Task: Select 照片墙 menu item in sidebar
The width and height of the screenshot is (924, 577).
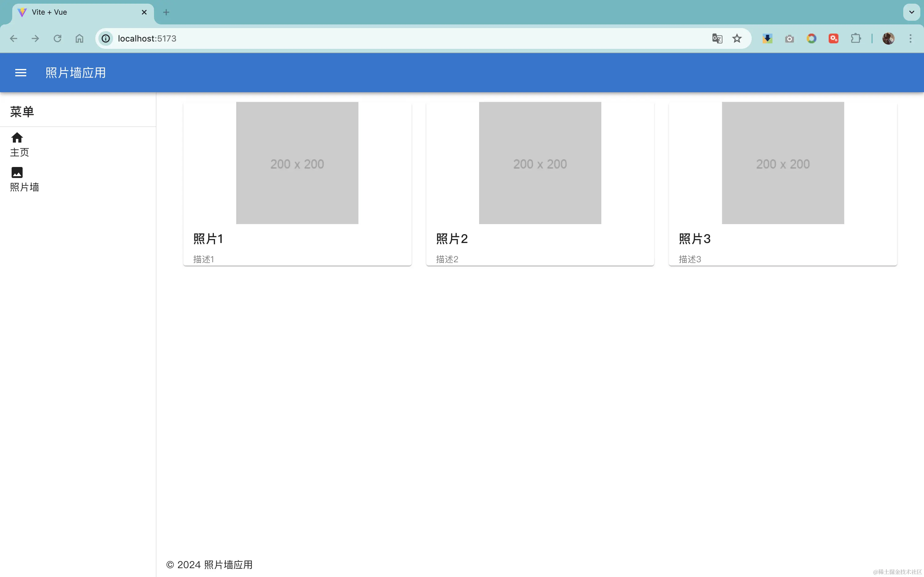Action: click(24, 187)
